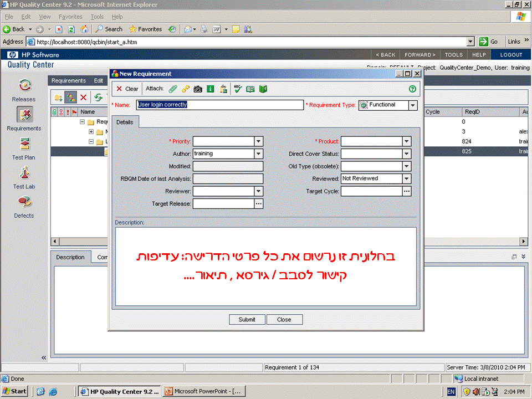
Task: Select the Description tab in bottom pane
Action: [70, 257]
